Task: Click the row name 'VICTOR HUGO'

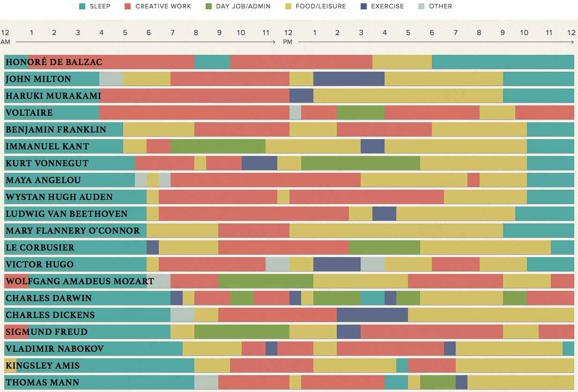Action: pyautogui.click(x=39, y=264)
